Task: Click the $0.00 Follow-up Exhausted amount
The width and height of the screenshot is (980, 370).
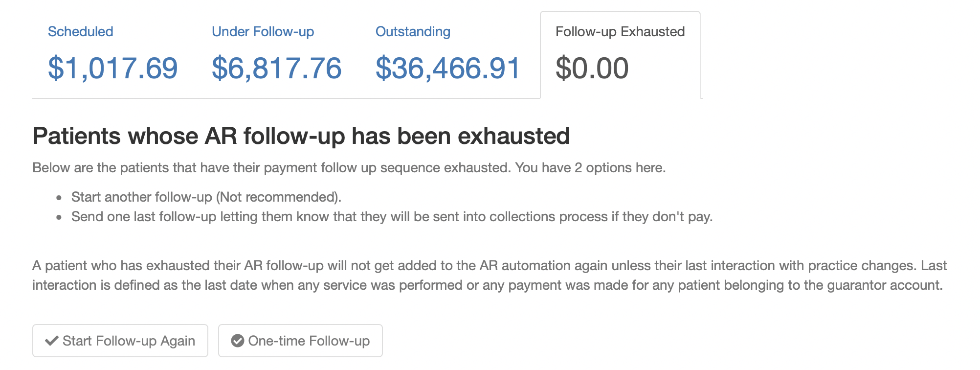Action: [x=592, y=68]
